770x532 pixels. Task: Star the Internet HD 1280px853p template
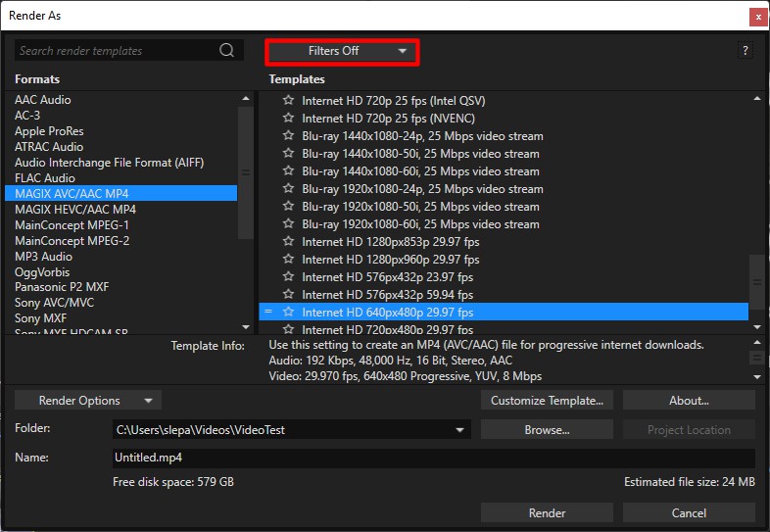coord(288,242)
